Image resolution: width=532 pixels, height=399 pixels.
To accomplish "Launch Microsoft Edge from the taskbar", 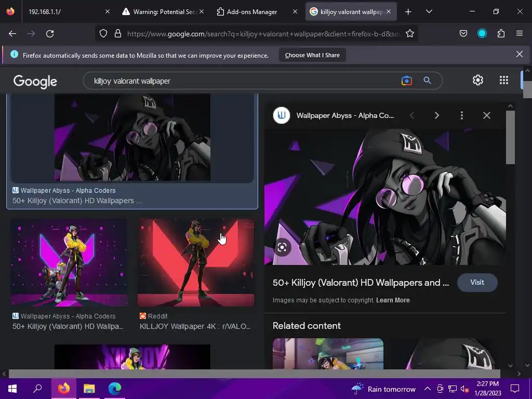I will [115, 389].
